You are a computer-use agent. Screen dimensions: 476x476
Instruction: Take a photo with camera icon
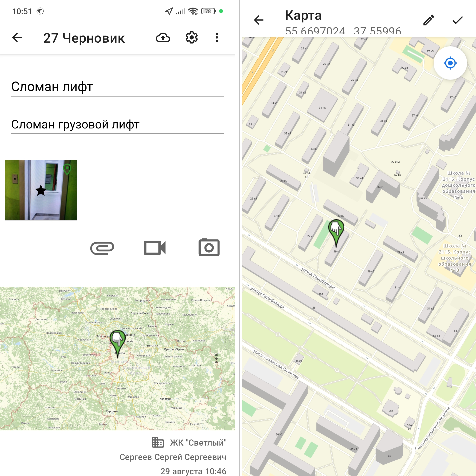[x=209, y=247]
